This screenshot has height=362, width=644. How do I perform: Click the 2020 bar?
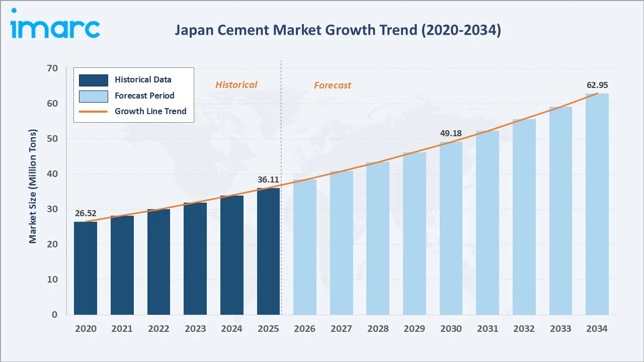[86, 268]
